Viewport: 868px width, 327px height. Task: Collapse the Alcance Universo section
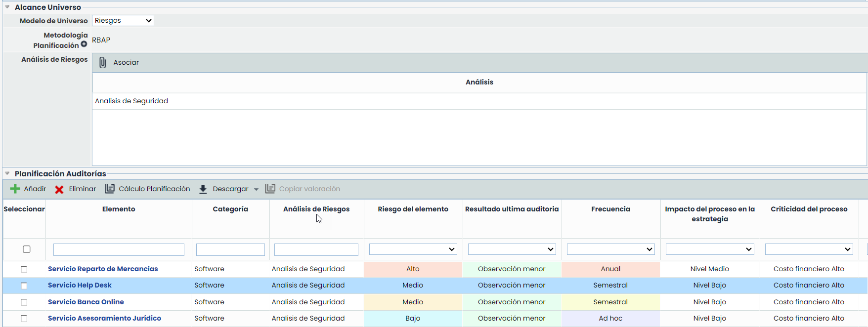coord(7,7)
